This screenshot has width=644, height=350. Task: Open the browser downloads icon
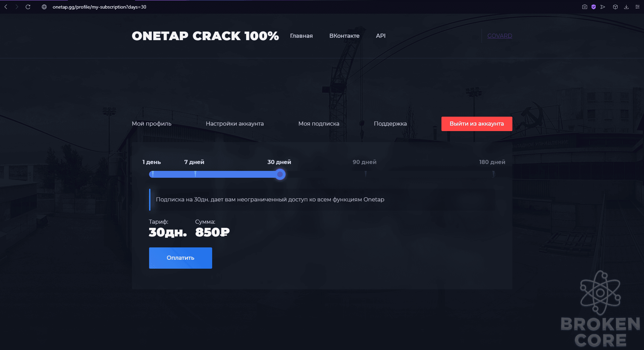tap(627, 7)
